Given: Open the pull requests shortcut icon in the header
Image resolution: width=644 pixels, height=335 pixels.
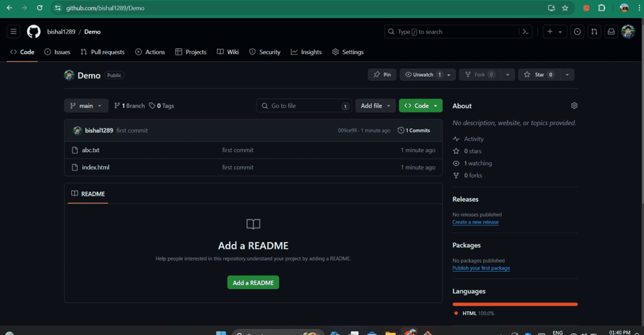Looking at the screenshot, I should 594,31.
